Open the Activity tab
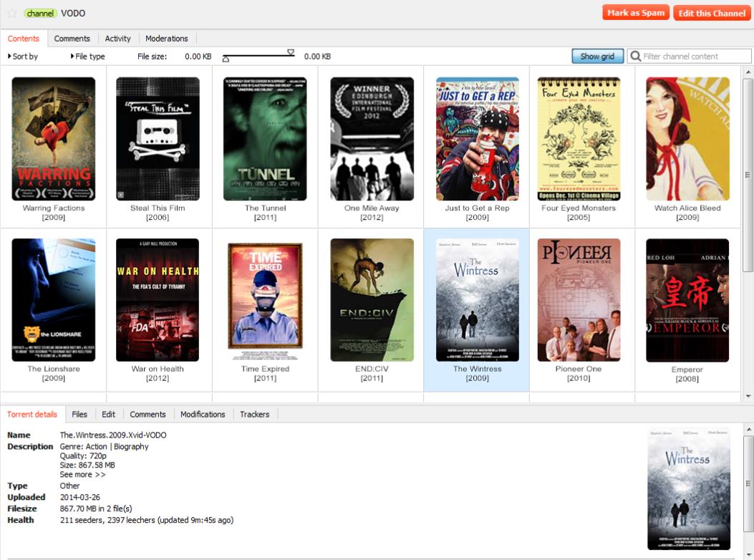 tap(118, 39)
